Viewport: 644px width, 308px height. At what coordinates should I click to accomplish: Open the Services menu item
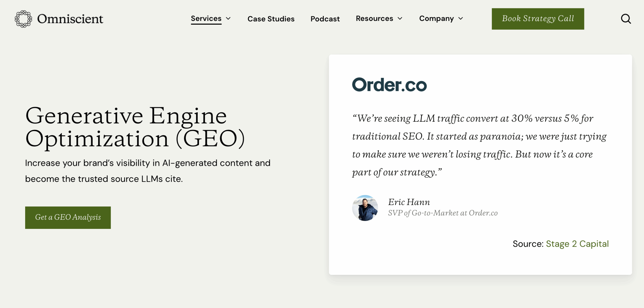tap(206, 19)
